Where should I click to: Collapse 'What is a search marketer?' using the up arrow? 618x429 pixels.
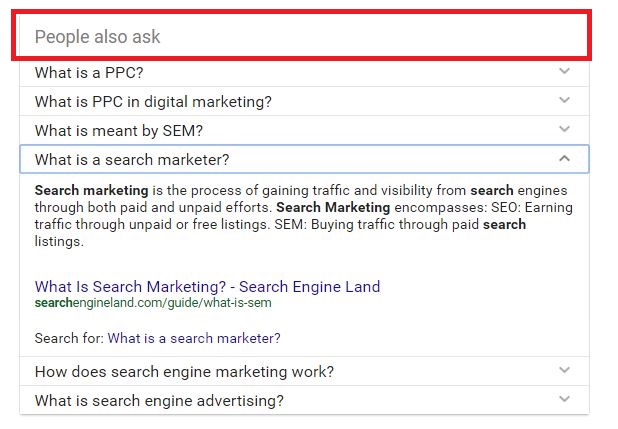pos(564,159)
